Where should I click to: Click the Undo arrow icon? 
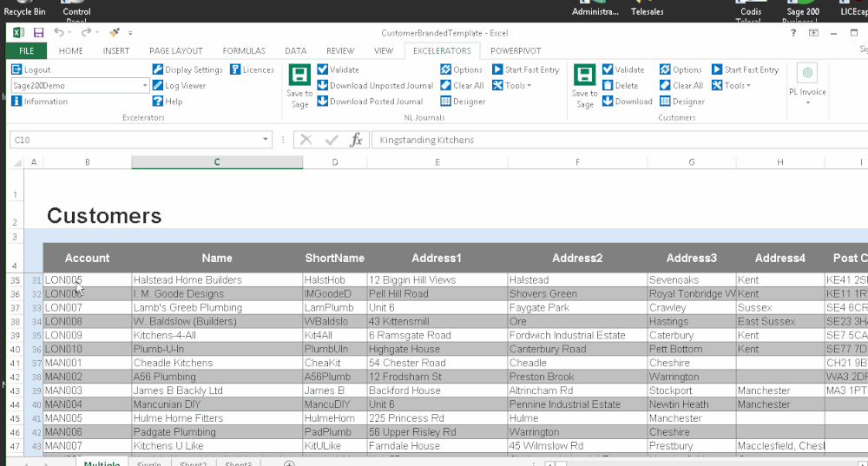pos(59,33)
